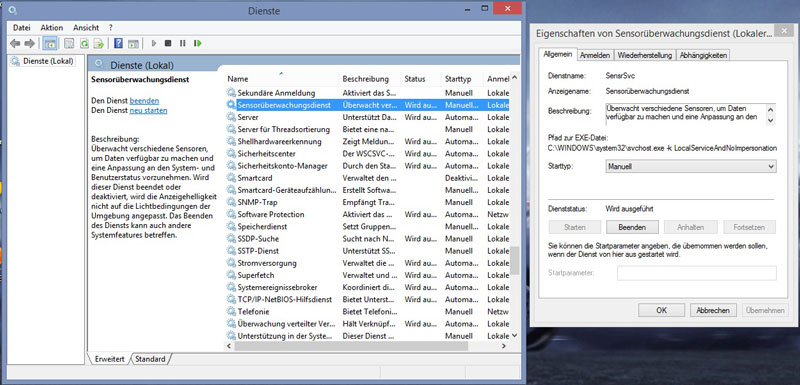Click the Pause service toolbar icon
This screenshot has height=385, width=800.
[183, 43]
